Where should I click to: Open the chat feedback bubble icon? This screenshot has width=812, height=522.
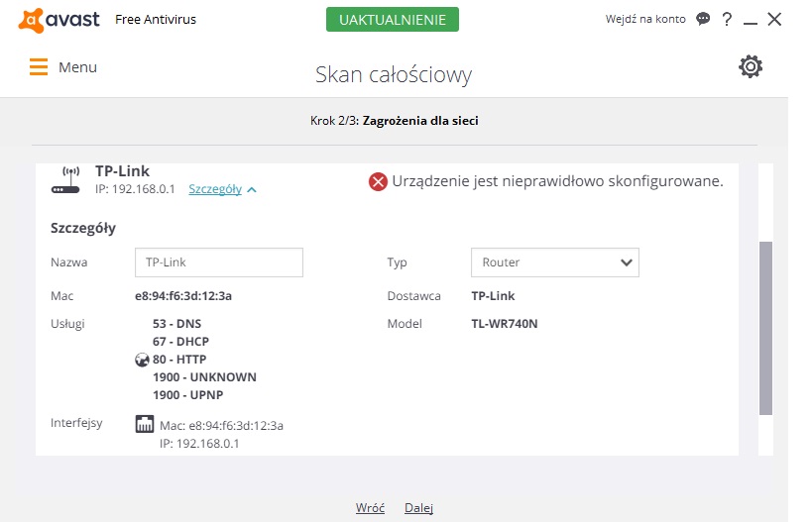tap(703, 19)
